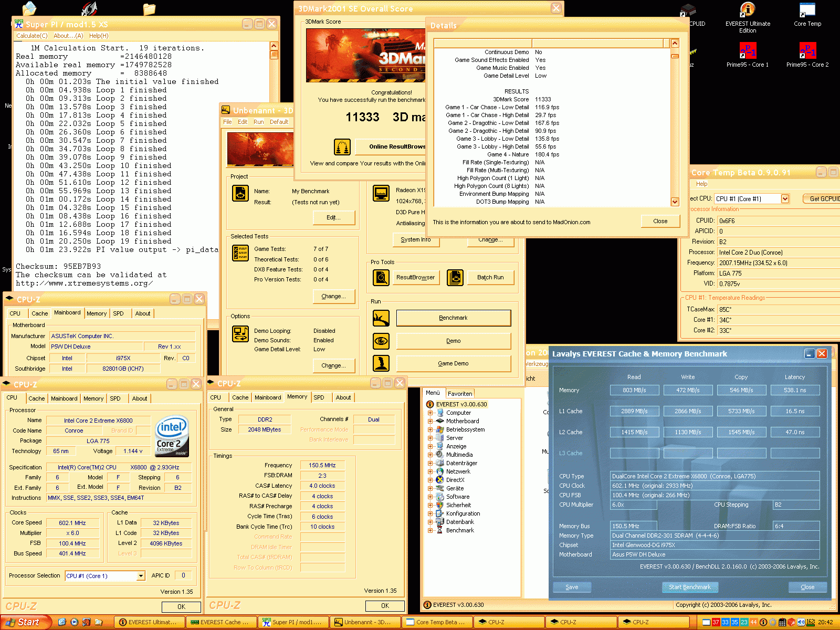Click the Benchmark runner icon in 3DMark

click(x=381, y=318)
